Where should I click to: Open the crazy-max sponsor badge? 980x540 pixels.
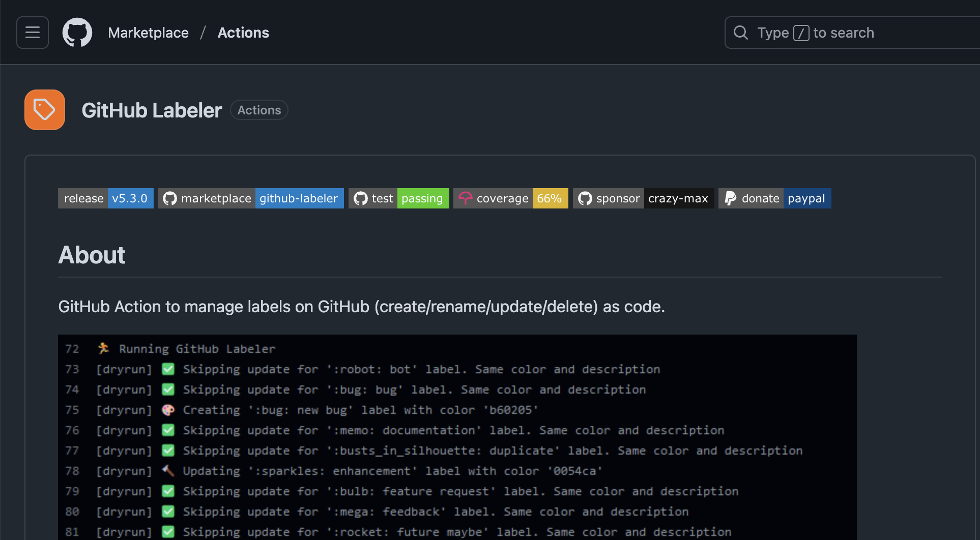(679, 198)
